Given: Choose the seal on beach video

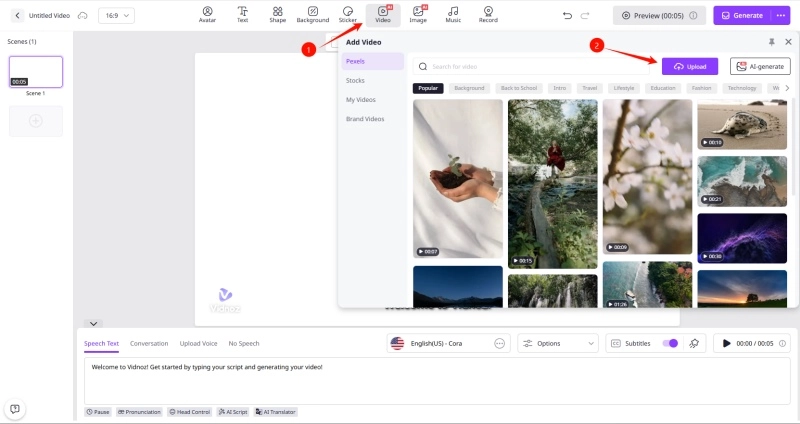Looking at the screenshot, I should coord(742,124).
